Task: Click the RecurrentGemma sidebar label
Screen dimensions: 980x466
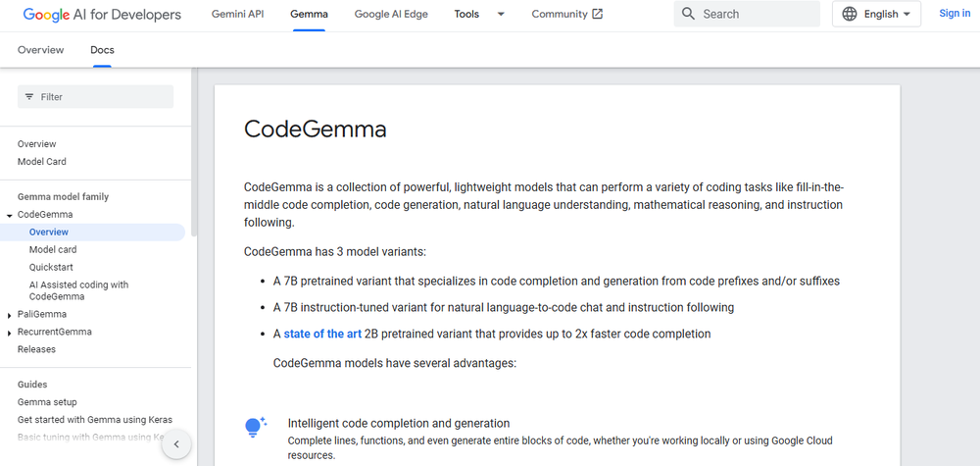Action: [54, 332]
